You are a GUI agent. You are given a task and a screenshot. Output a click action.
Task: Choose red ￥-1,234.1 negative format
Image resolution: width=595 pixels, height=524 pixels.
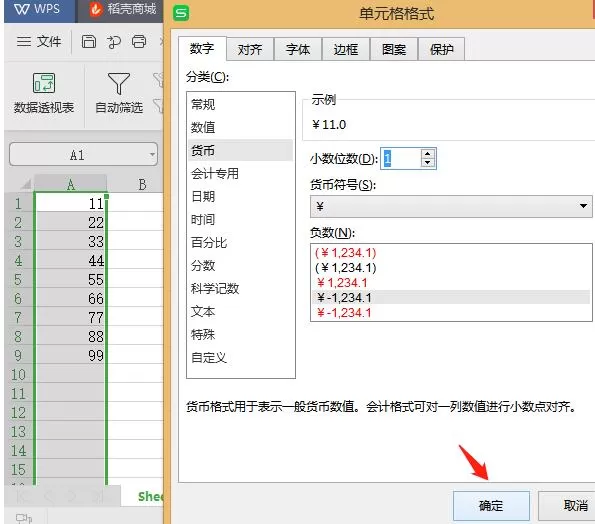[x=451, y=313]
